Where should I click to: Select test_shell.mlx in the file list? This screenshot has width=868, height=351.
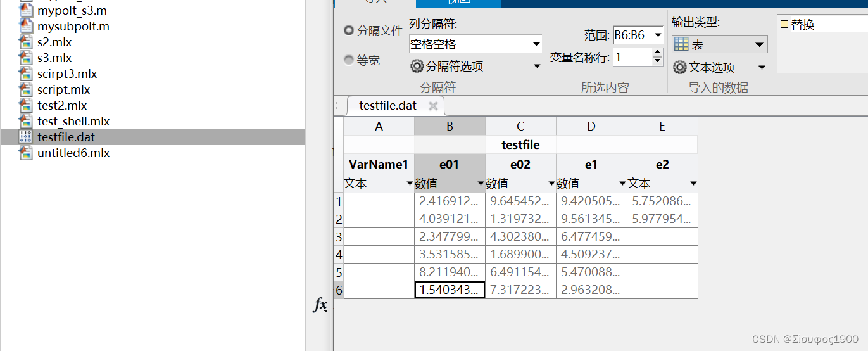[153, 121]
